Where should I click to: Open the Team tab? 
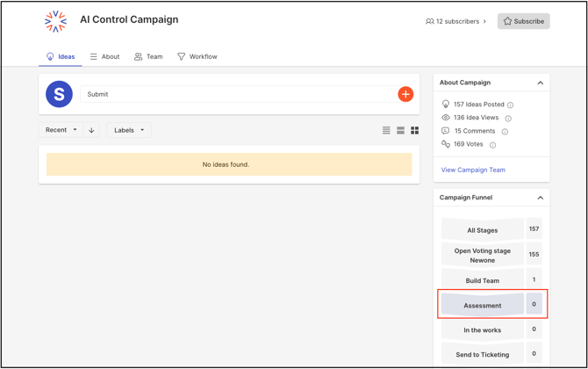tap(148, 56)
